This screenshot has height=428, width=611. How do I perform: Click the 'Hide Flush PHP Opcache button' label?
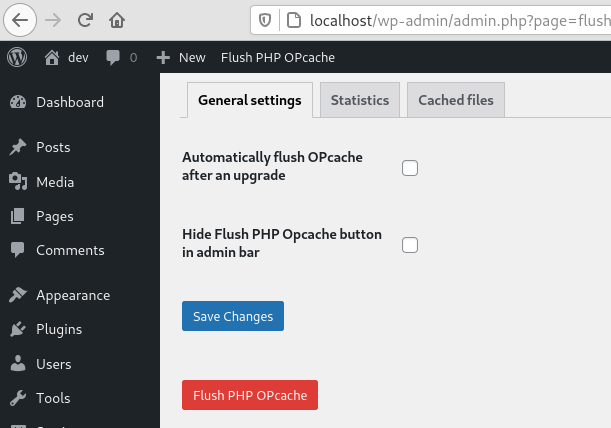(x=282, y=243)
